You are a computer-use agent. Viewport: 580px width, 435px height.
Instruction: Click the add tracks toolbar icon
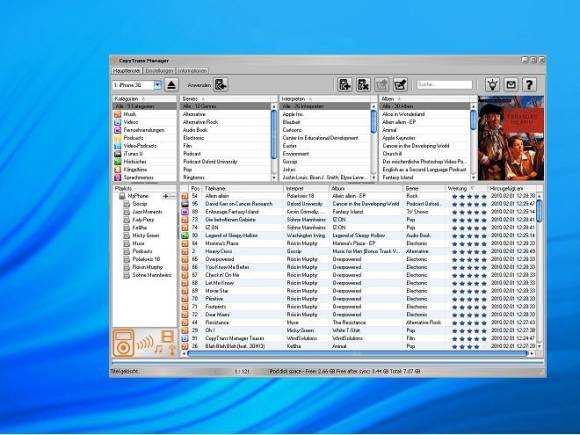click(344, 85)
